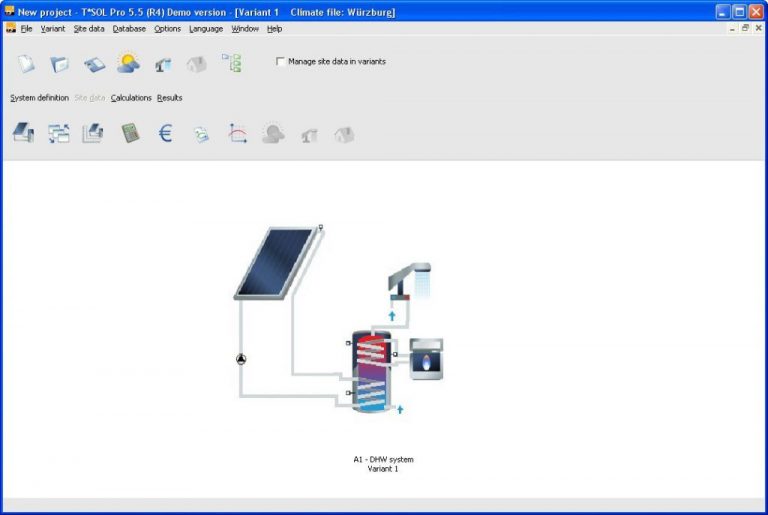The width and height of the screenshot is (768, 515).
Task: Switch to Calculations tab
Action: (x=131, y=98)
